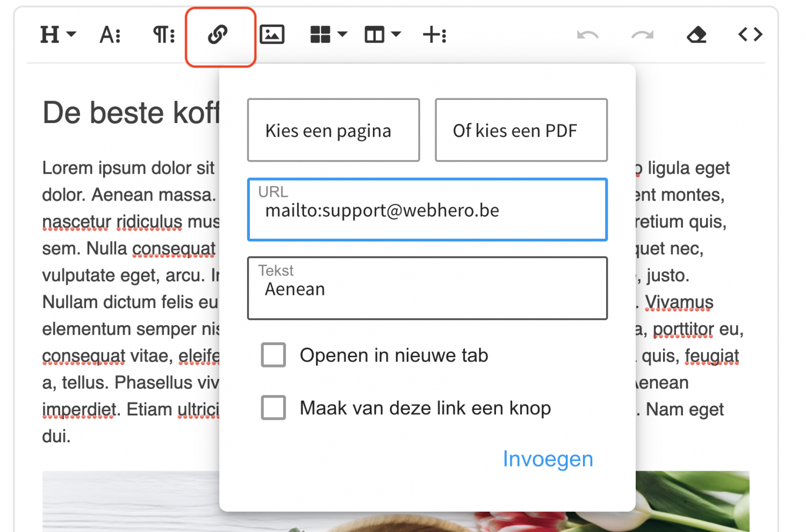The width and height of the screenshot is (806, 532).
Task: Enable Openen in nieuwe tab checkbox
Action: point(273,355)
